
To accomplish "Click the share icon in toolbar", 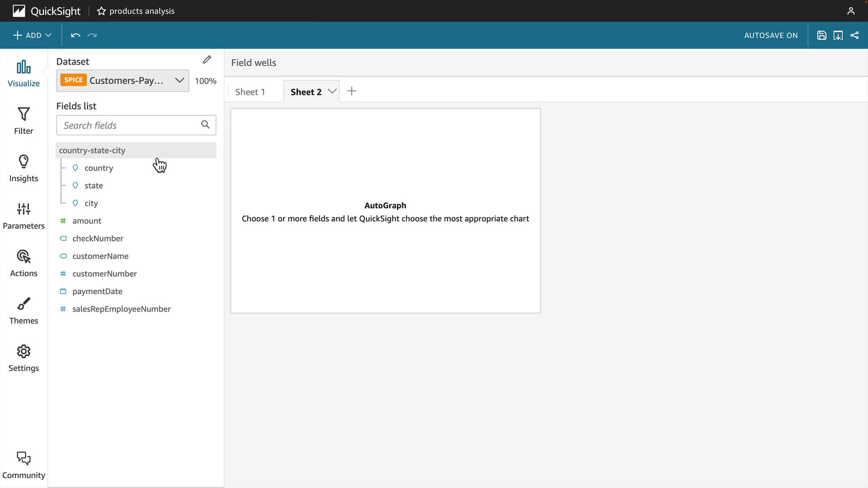I will click(854, 35).
